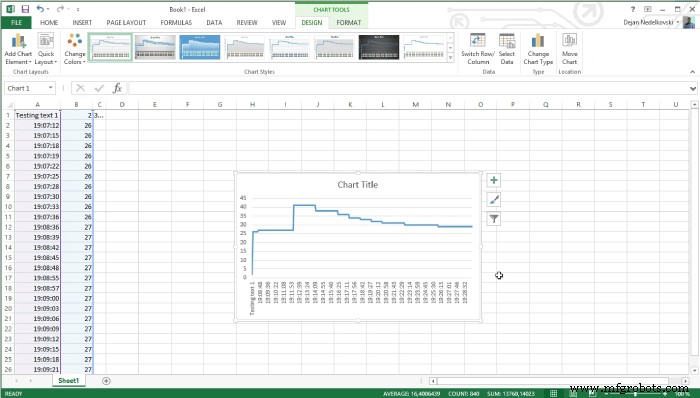Click the formula bar Enter checkmark icon

pyautogui.click(x=99, y=88)
